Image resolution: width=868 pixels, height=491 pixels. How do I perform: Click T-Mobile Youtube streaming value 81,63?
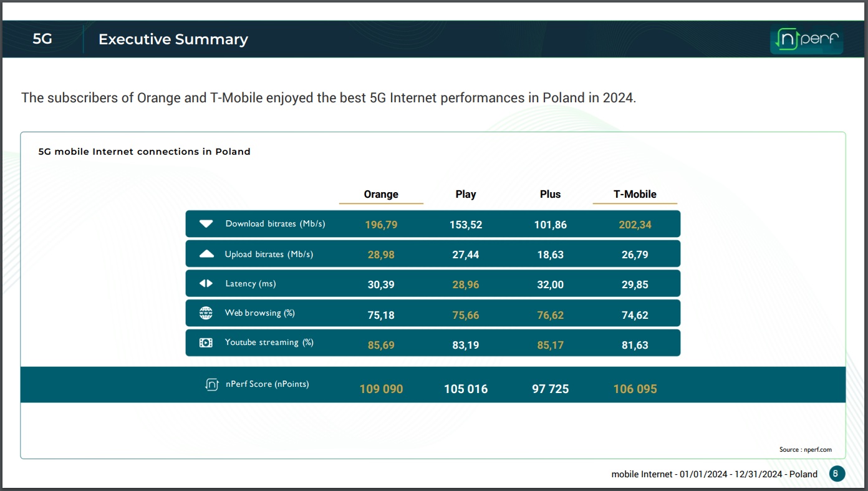[x=635, y=345]
